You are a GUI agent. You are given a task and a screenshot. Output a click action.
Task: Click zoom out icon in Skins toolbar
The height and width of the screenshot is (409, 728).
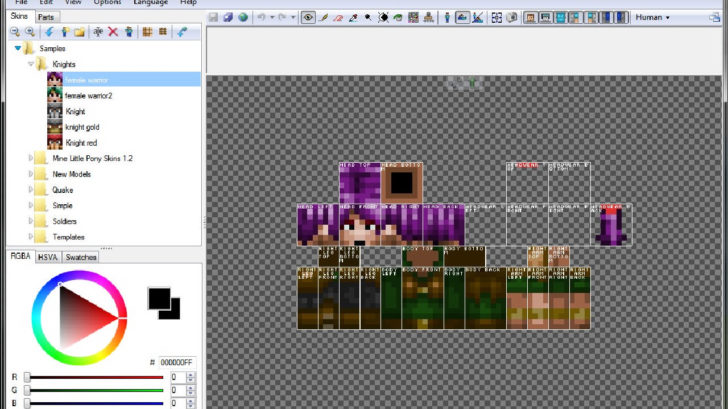pos(15,32)
